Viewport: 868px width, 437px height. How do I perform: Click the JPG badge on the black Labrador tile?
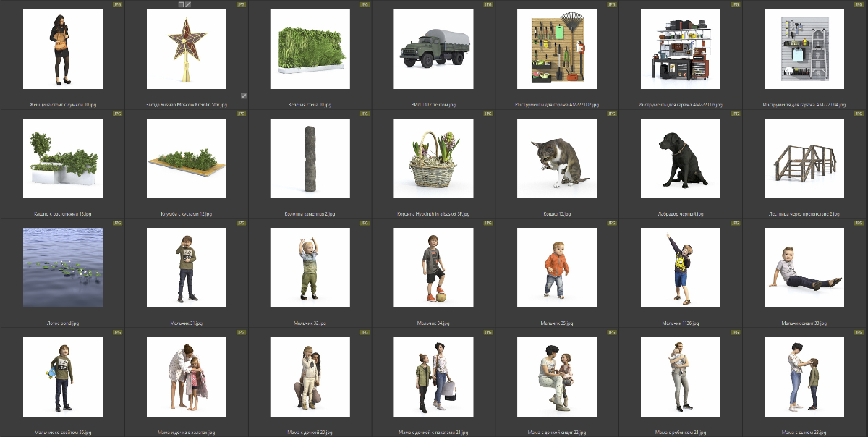tap(736, 114)
